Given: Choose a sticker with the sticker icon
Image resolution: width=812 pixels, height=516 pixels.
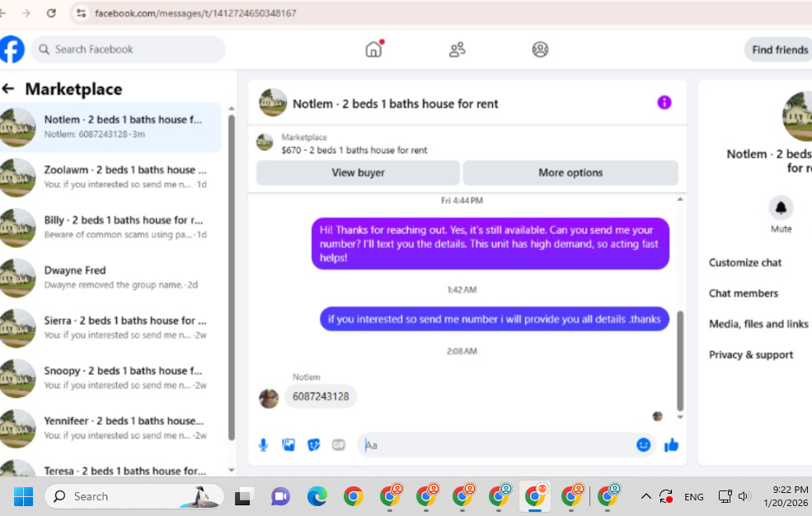Looking at the screenshot, I should [314, 444].
